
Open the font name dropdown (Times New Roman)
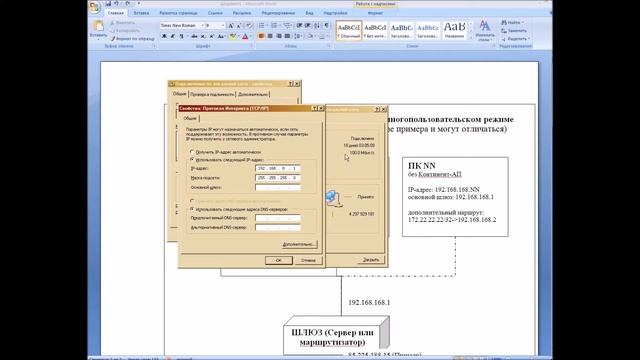[x=202, y=26]
